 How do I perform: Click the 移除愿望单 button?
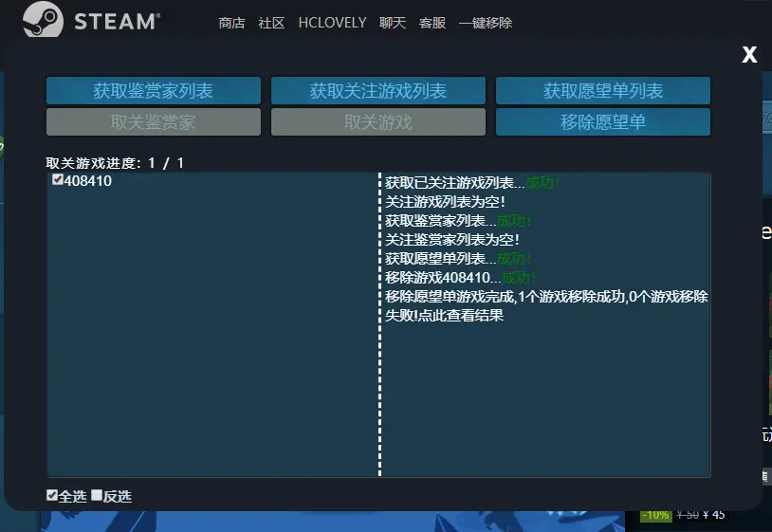603,122
